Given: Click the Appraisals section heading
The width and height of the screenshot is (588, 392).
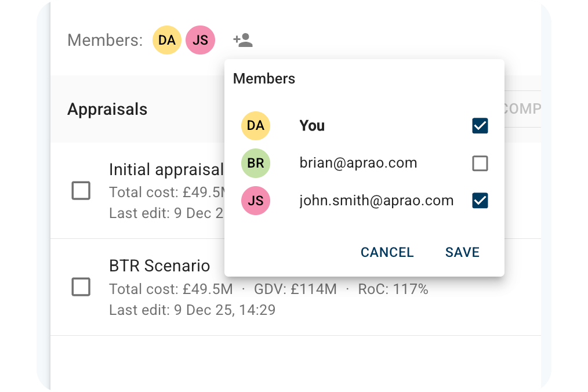Looking at the screenshot, I should [x=107, y=109].
